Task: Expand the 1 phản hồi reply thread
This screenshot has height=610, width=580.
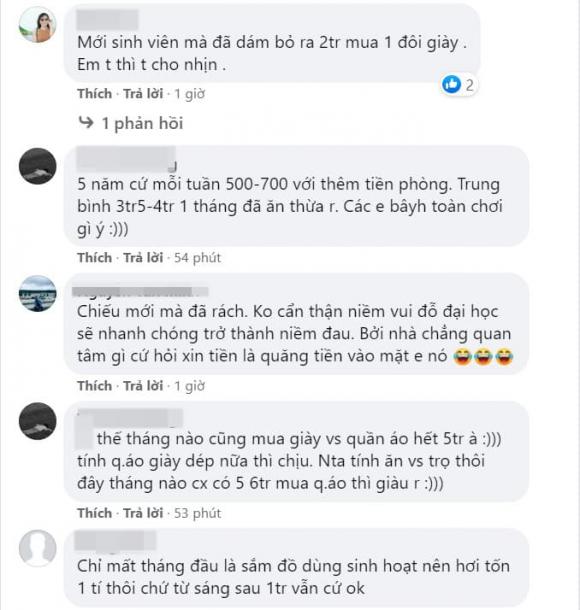Action: [x=142, y=123]
